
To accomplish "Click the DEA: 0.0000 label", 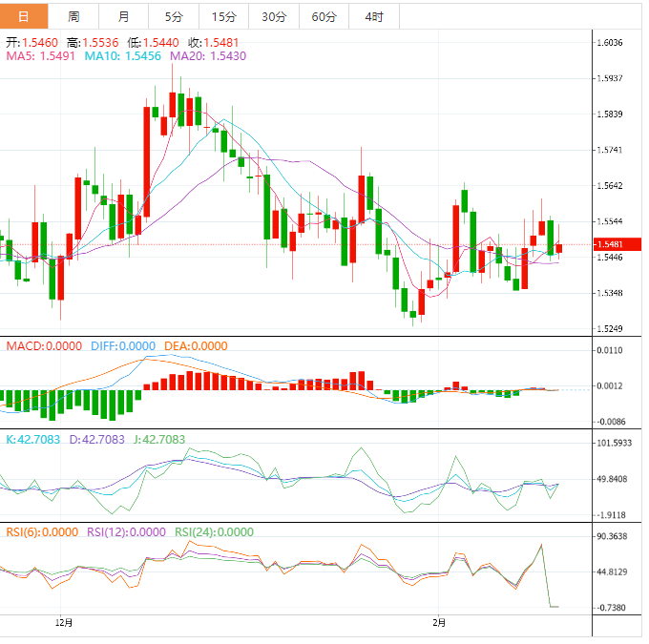I will click(x=195, y=346).
